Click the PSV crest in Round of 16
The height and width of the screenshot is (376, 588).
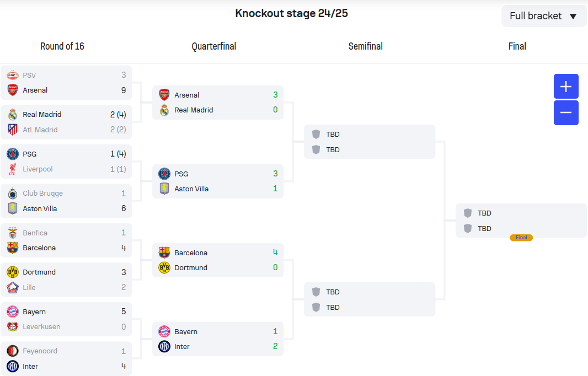13,75
